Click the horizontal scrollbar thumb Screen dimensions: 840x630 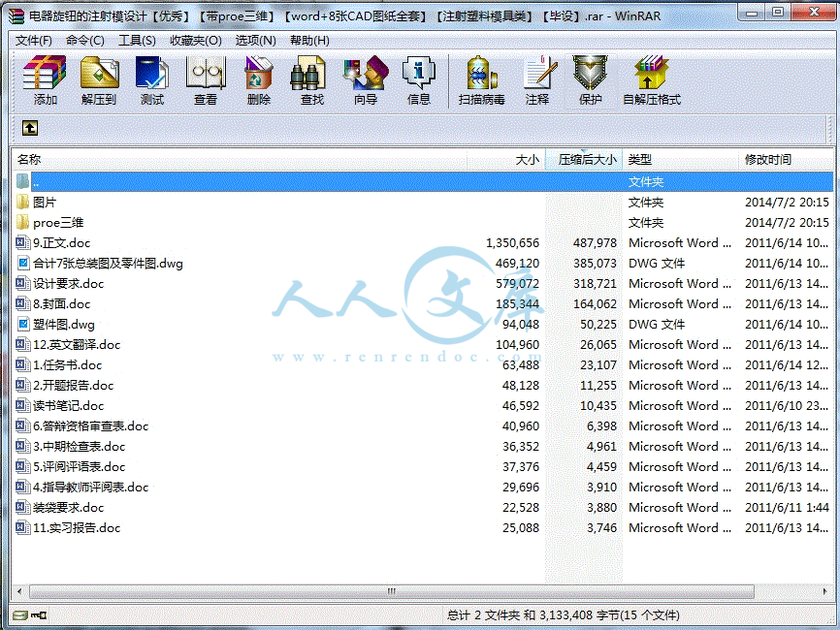coord(392,591)
